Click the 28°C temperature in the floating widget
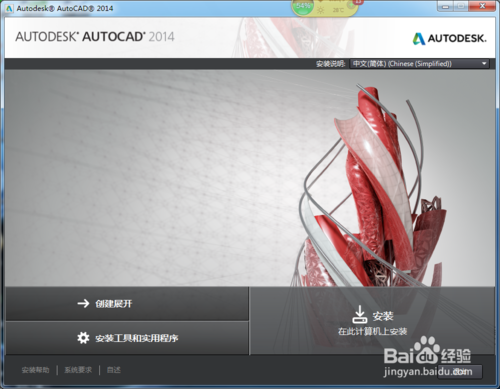Screen dimensions: 500x389 338,10
